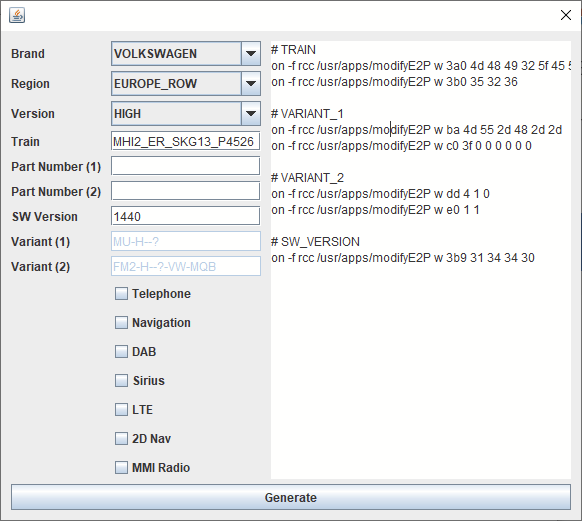The image size is (582, 521).
Task: Click the SW Version field containing 1440
Action: point(186,216)
